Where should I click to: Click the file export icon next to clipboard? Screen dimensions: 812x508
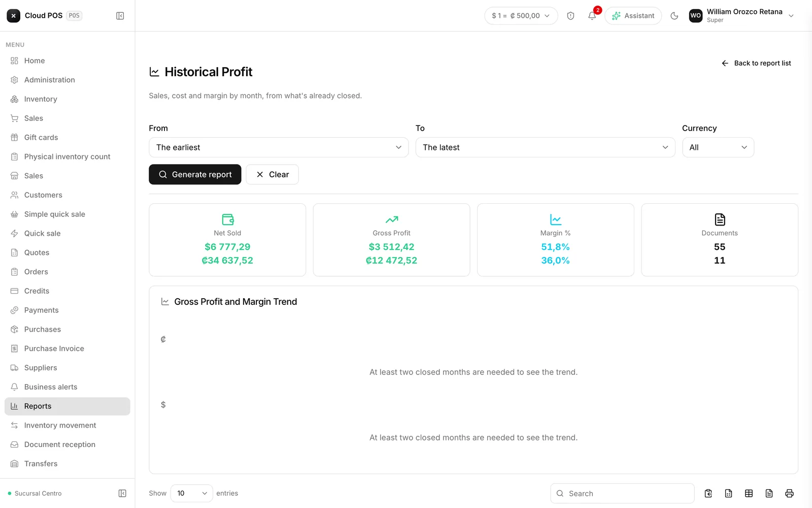(728, 493)
